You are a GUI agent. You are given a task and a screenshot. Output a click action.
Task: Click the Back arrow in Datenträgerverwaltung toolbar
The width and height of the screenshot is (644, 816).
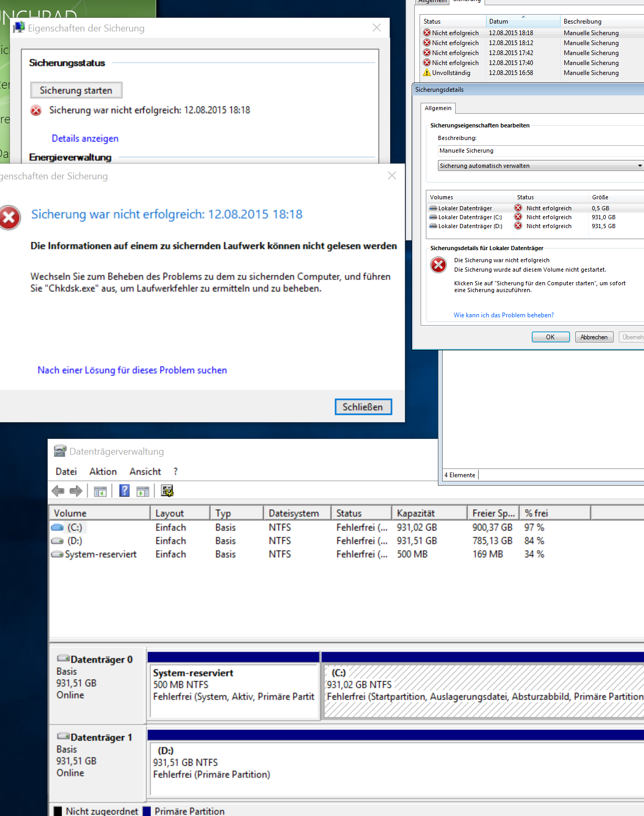tap(58, 491)
